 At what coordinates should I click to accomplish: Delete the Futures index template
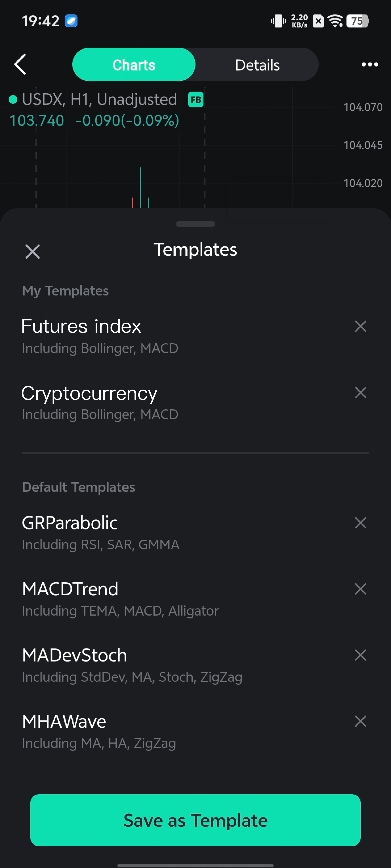360,326
